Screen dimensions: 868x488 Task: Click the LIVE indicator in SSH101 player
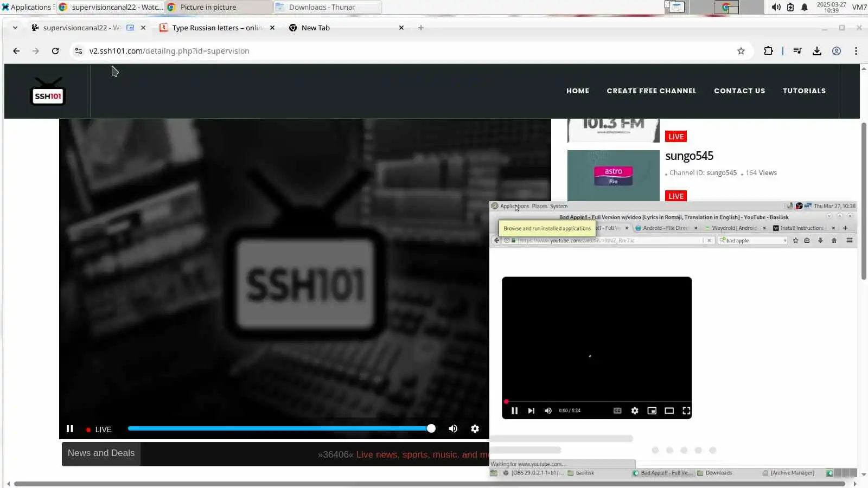click(x=99, y=429)
